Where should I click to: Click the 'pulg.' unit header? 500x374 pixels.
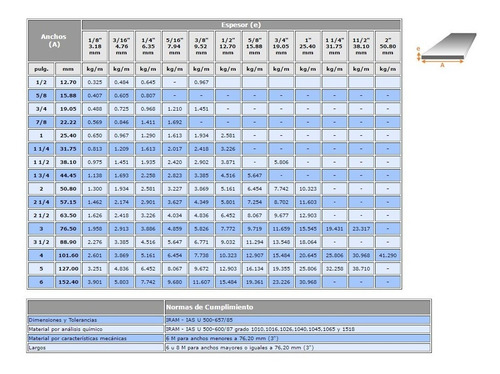41,69
